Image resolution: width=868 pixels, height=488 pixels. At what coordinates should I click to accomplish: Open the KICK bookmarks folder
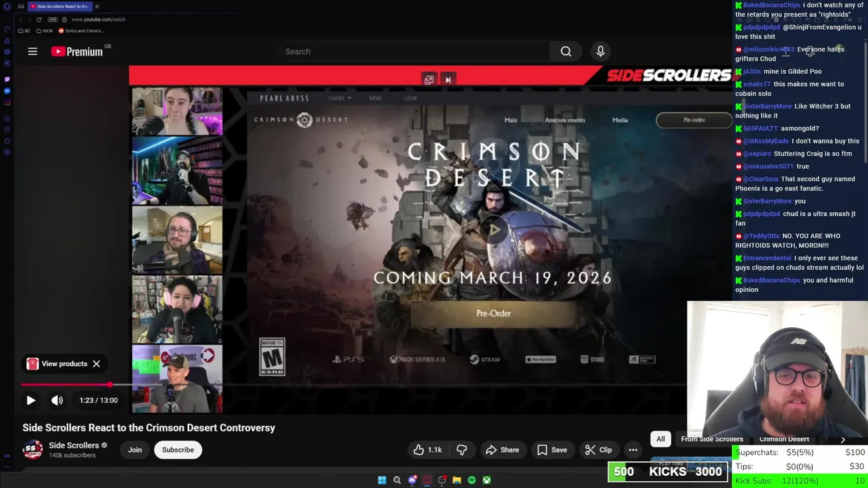[x=45, y=31]
